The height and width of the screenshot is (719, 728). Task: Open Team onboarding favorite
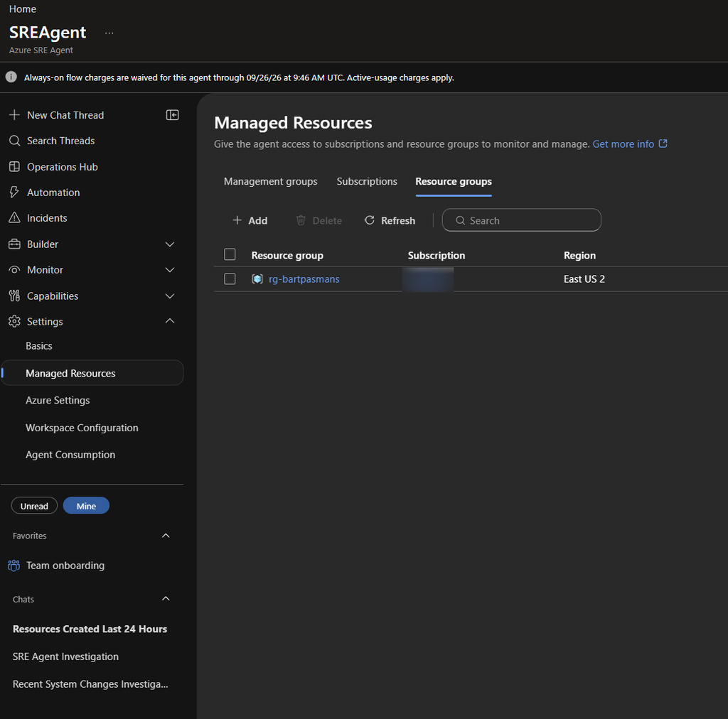click(x=65, y=565)
